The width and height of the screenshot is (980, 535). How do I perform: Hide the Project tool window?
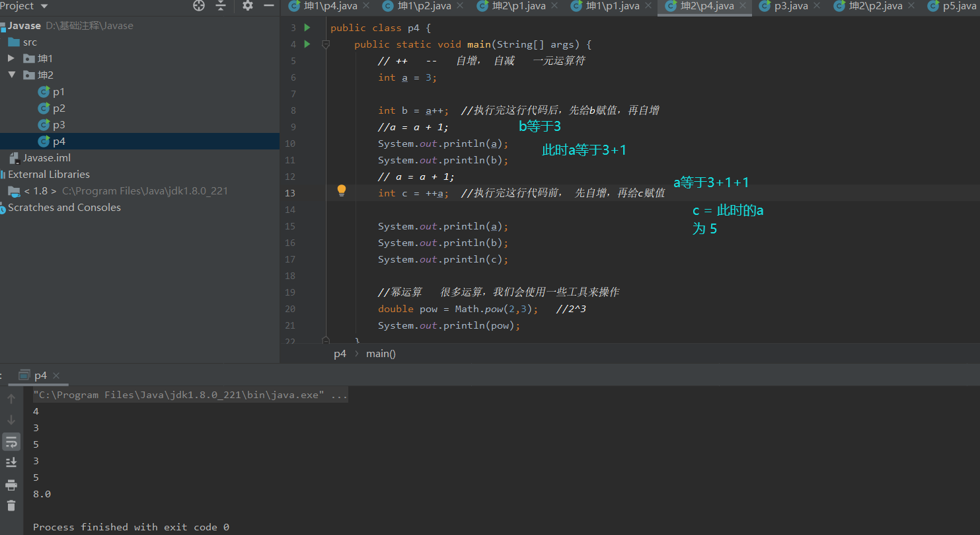pos(268,6)
